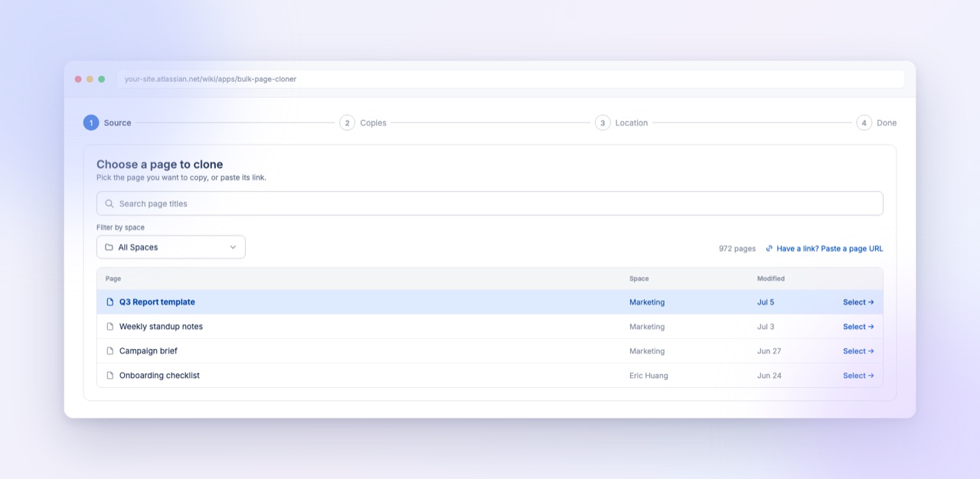Click the Jul 5 modified date
This screenshot has width=980, height=479.
click(766, 302)
